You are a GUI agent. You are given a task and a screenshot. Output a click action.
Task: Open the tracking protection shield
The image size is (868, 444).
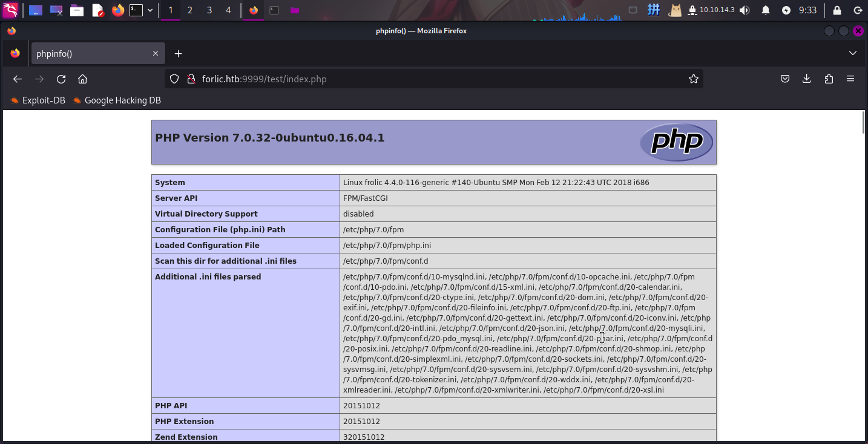(x=174, y=79)
